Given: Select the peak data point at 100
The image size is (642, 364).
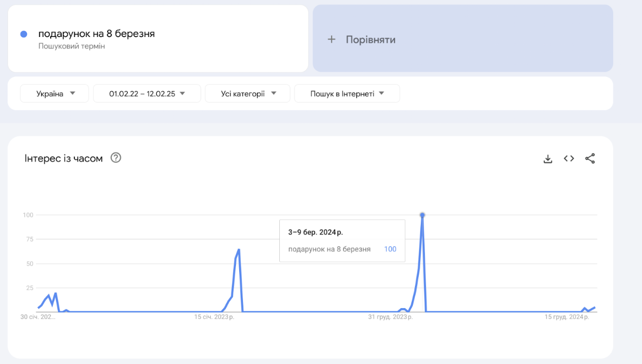Looking at the screenshot, I should tap(422, 215).
